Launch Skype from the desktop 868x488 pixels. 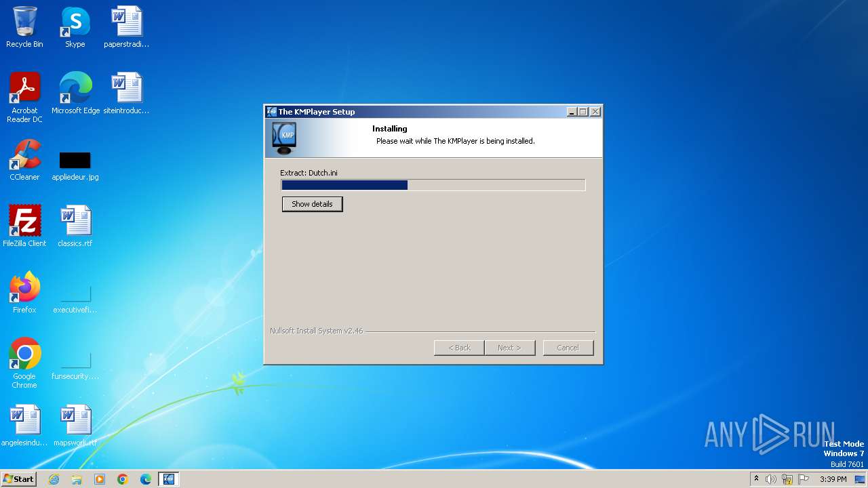[x=75, y=27]
